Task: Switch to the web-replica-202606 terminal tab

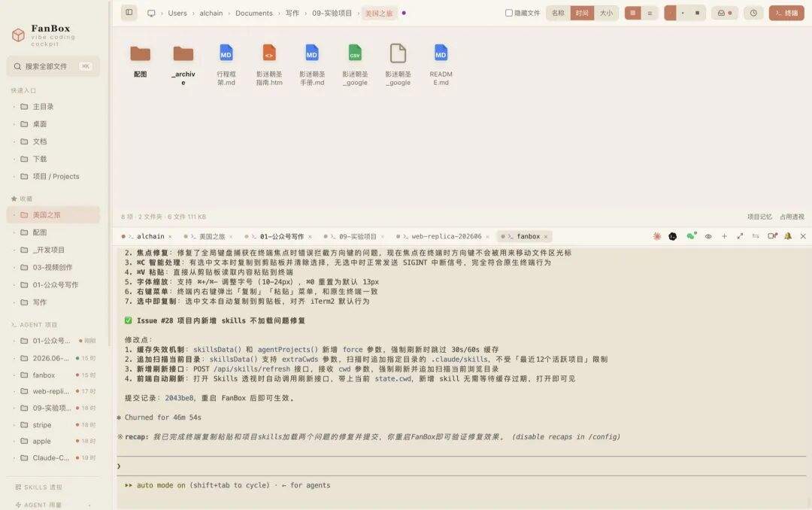Action: (x=442, y=236)
